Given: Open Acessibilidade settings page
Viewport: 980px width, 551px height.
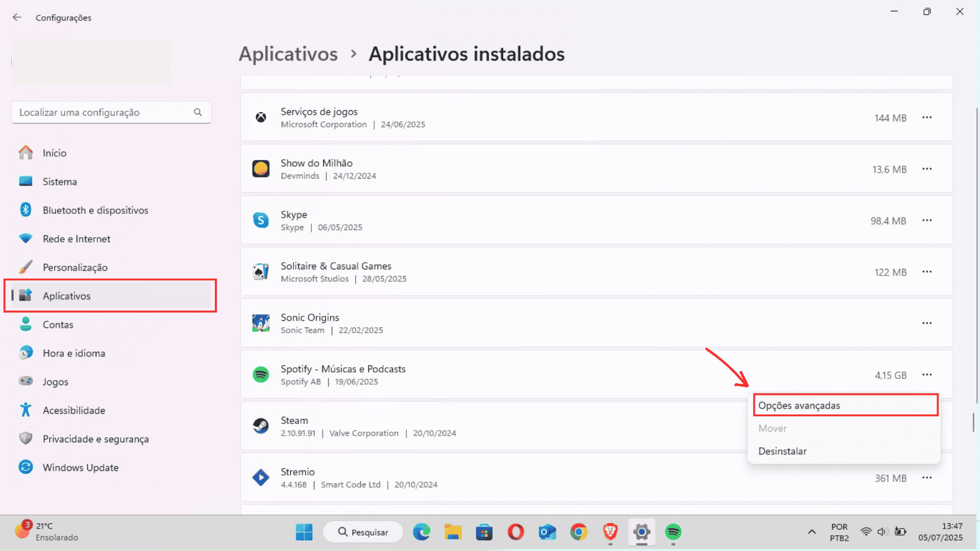Looking at the screenshot, I should (x=111, y=410).
